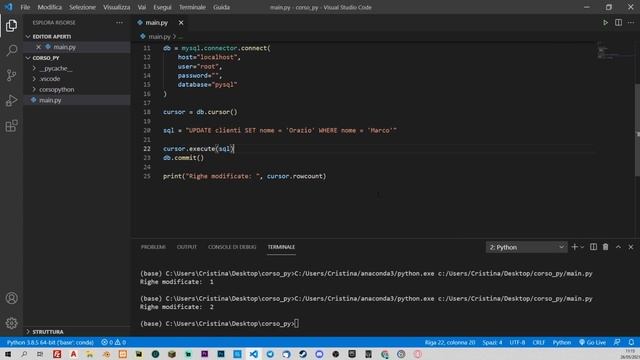Open the Search view in activity bar
The width and height of the screenshot is (640, 360).
point(11,50)
